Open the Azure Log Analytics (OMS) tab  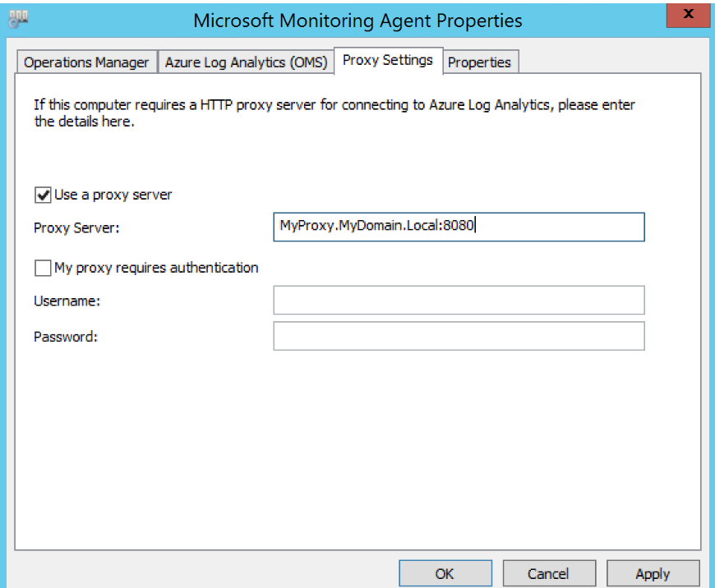pyautogui.click(x=246, y=62)
